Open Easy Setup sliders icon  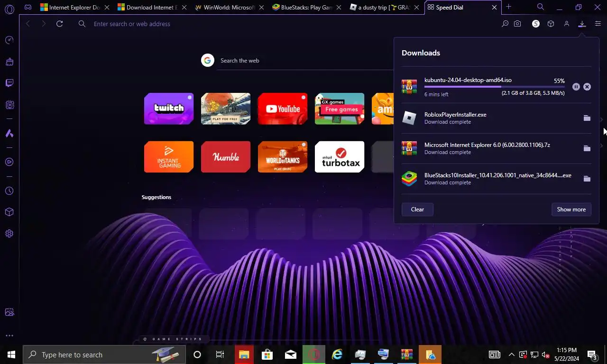coord(598,24)
